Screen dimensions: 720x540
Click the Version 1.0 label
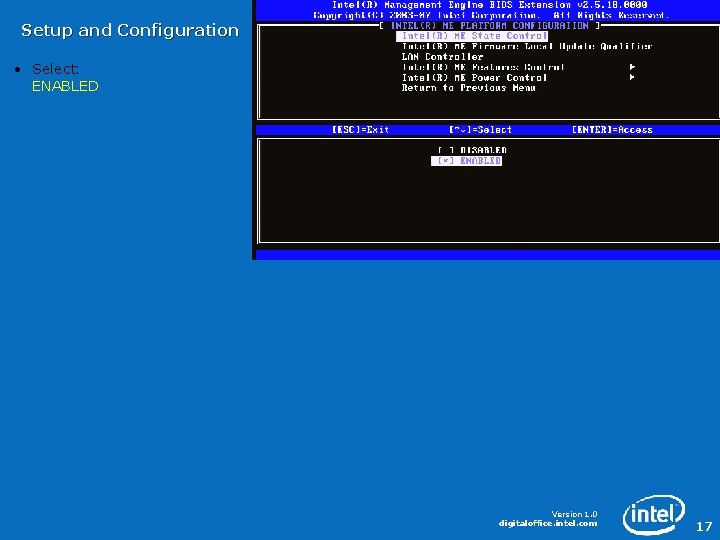[x=574, y=514]
